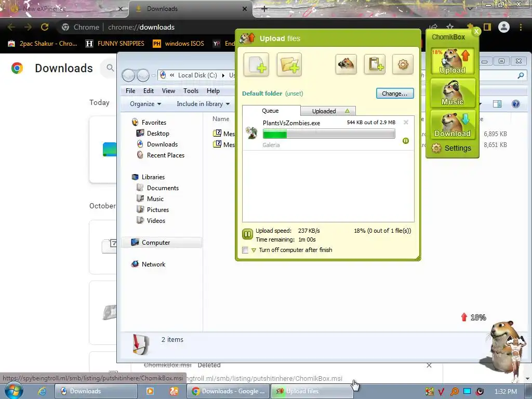
Task: Pause the PlantsVsZombies.exe upload item
Action: pyautogui.click(x=405, y=141)
